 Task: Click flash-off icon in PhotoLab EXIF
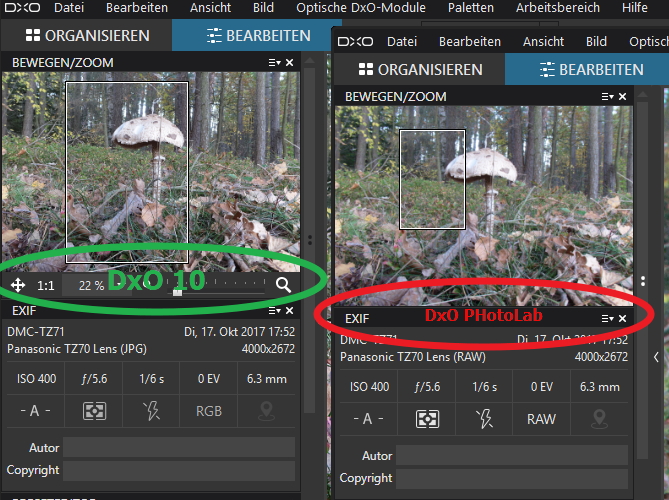[484, 419]
